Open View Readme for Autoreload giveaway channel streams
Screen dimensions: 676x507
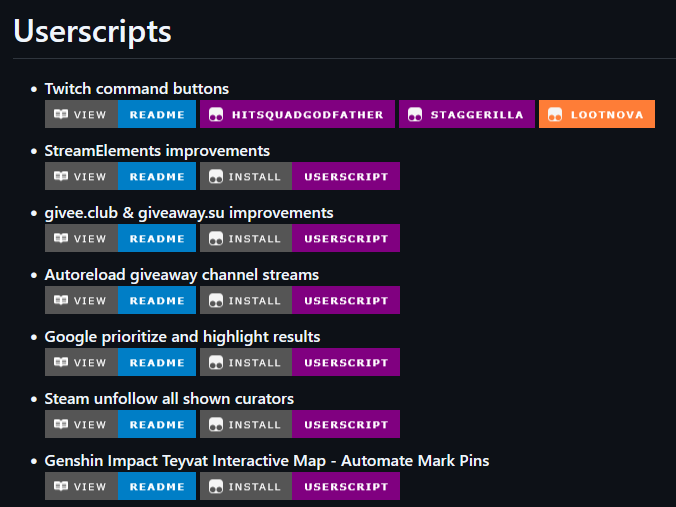[x=120, y=300]
